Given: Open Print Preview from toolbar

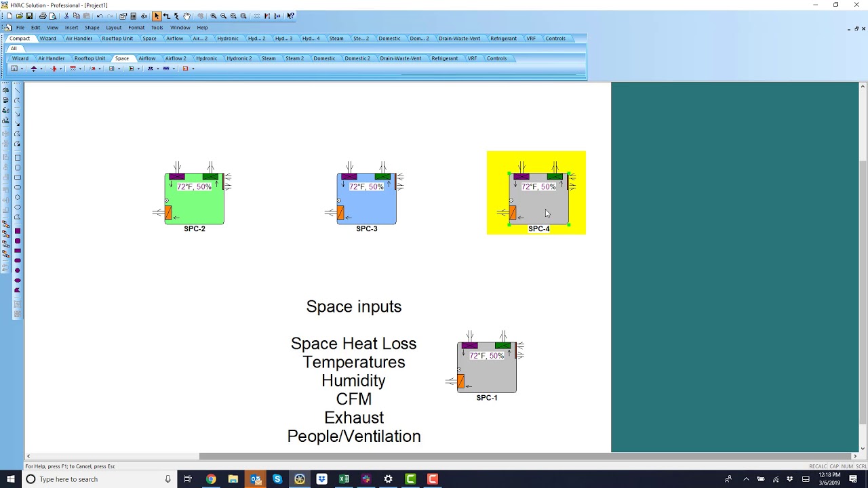Looking at the screenshot, I should [53, 16].
